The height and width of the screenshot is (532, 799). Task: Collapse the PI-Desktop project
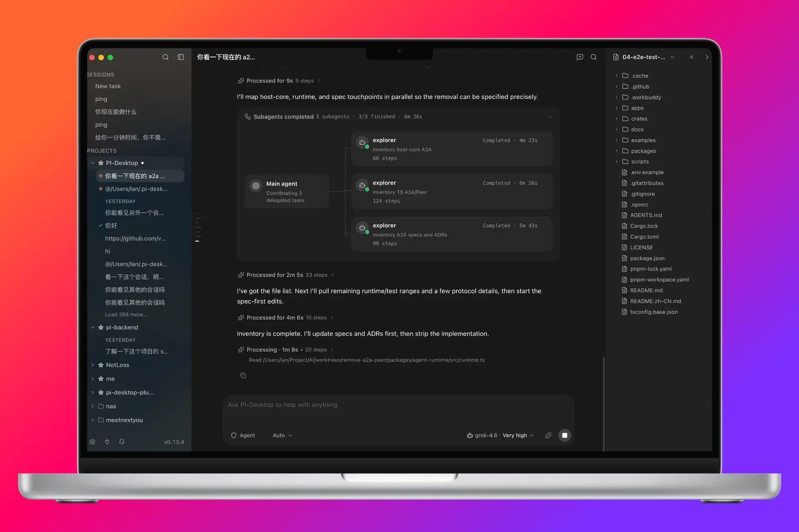coord(92,163)
